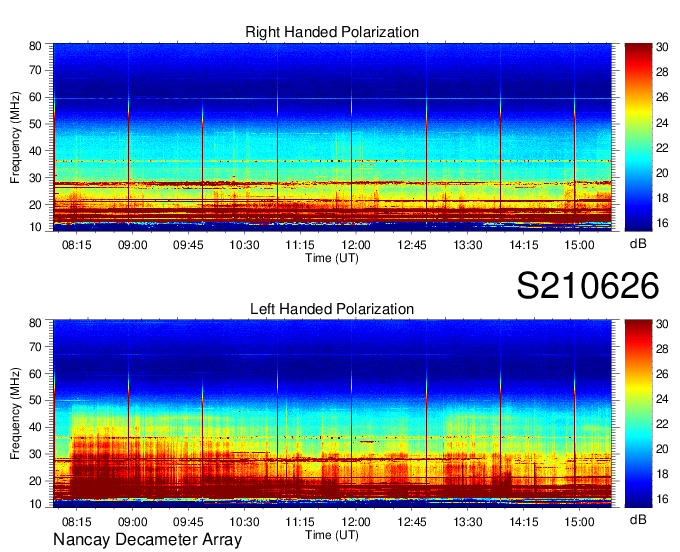Click the 'Nancay Decameter Array' caption
Image resolution: width=680 pixels, height=552 pixels.
(147, 539)
